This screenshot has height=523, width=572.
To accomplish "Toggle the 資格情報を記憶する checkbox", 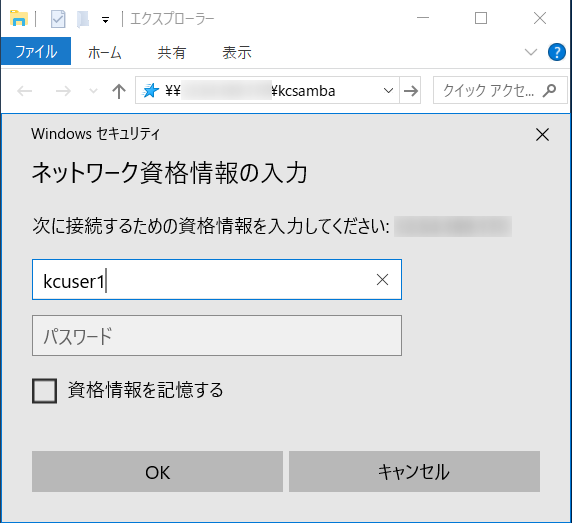I will click(x=44, y=391).
